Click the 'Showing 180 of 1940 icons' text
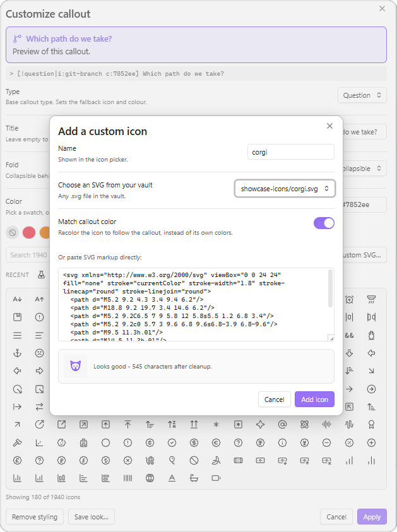The image size is (397, 532). pyautogui.click(x=43, y=497)
